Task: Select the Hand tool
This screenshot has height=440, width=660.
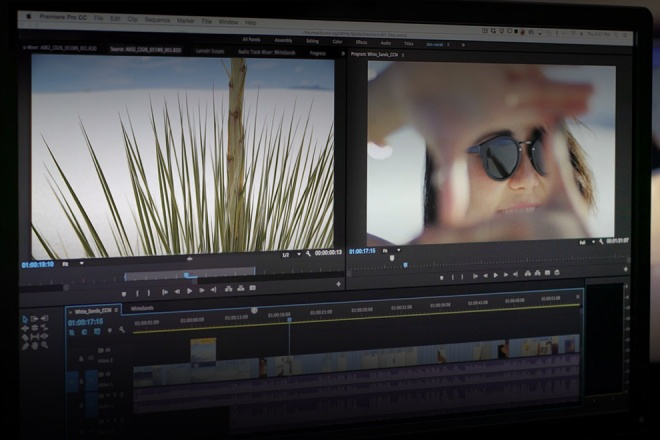Action: tap(35, 346)
